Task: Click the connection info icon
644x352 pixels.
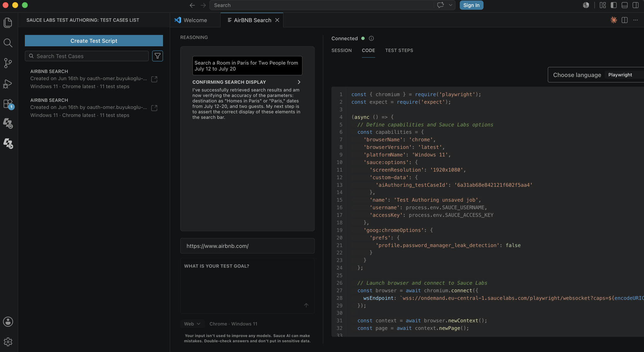Action: point(371,38)
